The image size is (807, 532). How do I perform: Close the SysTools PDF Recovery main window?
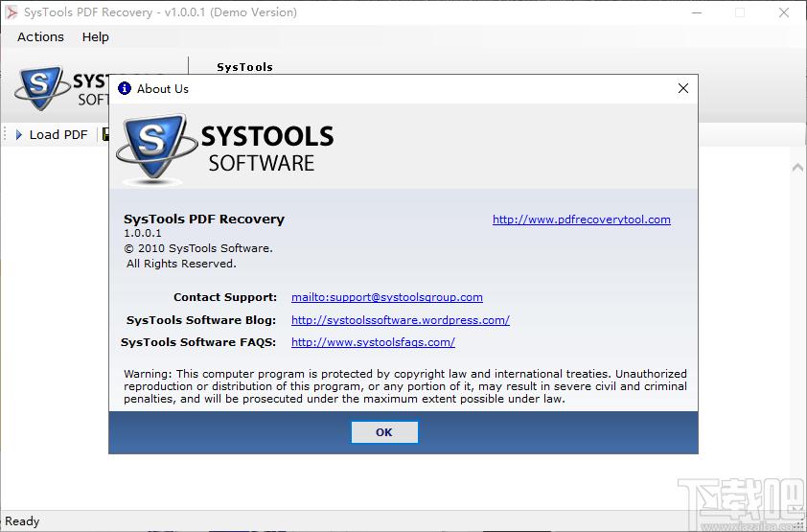coord(784,12)
